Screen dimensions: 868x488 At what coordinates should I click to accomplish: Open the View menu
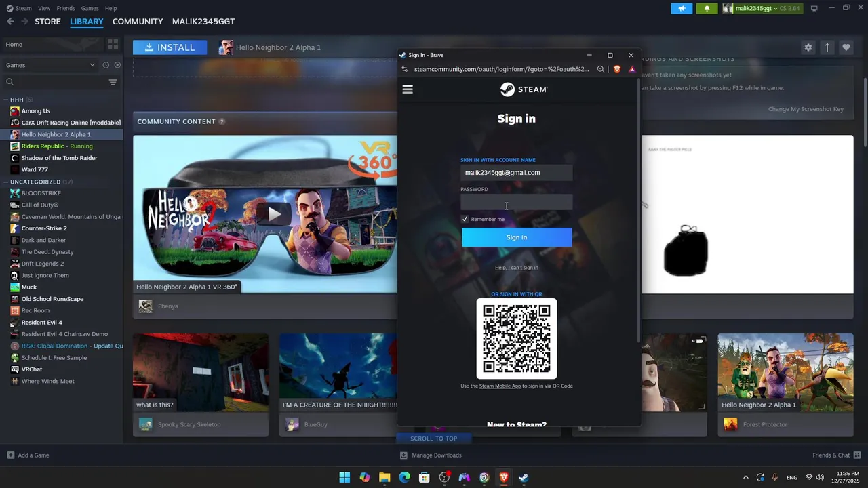[44, 8]
